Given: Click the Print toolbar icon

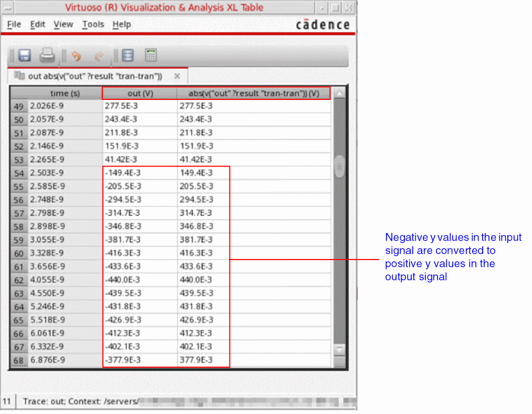Looking at the screenshot, I should pos(47,55).
